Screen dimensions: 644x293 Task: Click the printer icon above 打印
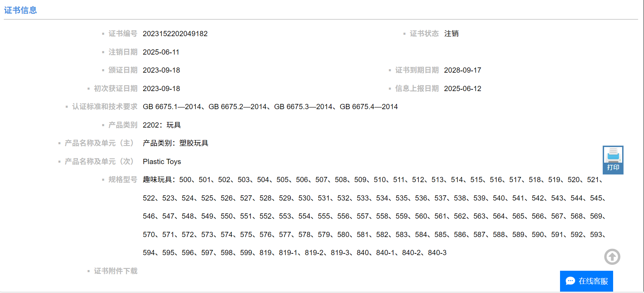coord(613,155)
